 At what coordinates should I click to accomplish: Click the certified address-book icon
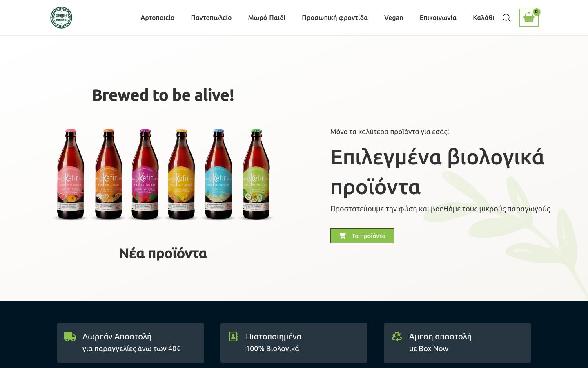click(234, 337)
